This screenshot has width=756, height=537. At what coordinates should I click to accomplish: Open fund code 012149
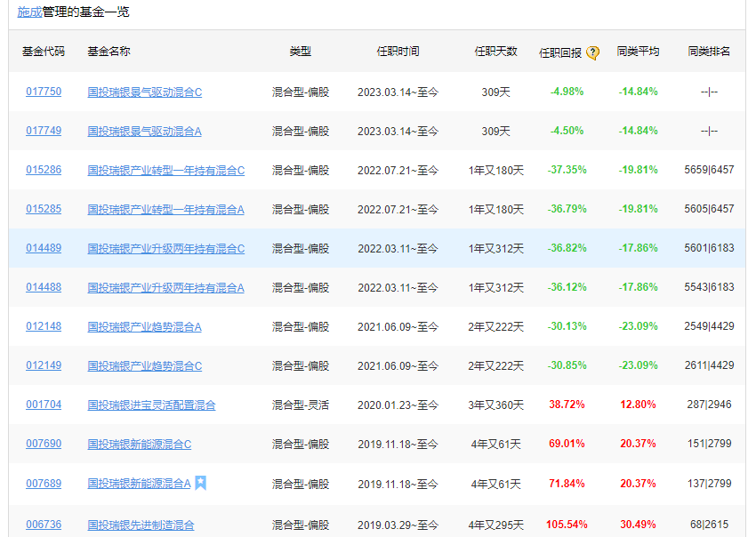(x=44, y=365)
